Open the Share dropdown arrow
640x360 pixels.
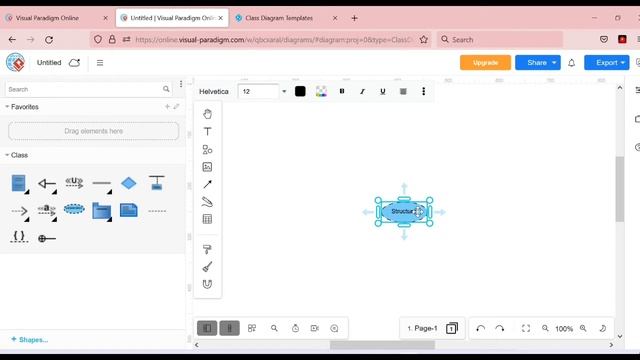tap(554, 63)
